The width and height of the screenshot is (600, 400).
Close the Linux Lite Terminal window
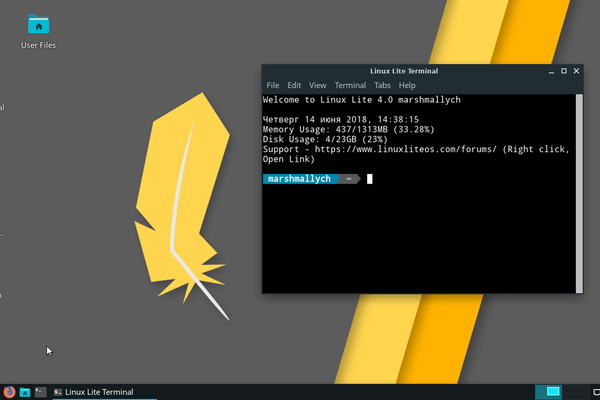click(576, 71)
